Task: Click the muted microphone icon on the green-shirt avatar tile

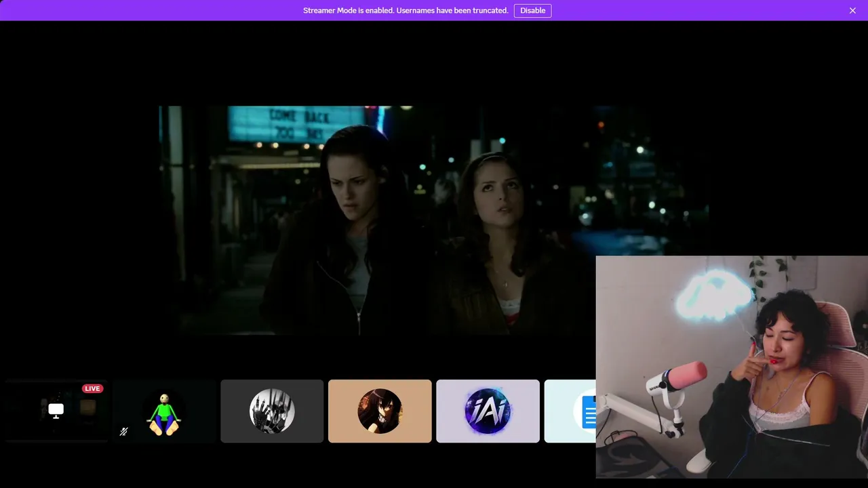Action: click(123, 431)
